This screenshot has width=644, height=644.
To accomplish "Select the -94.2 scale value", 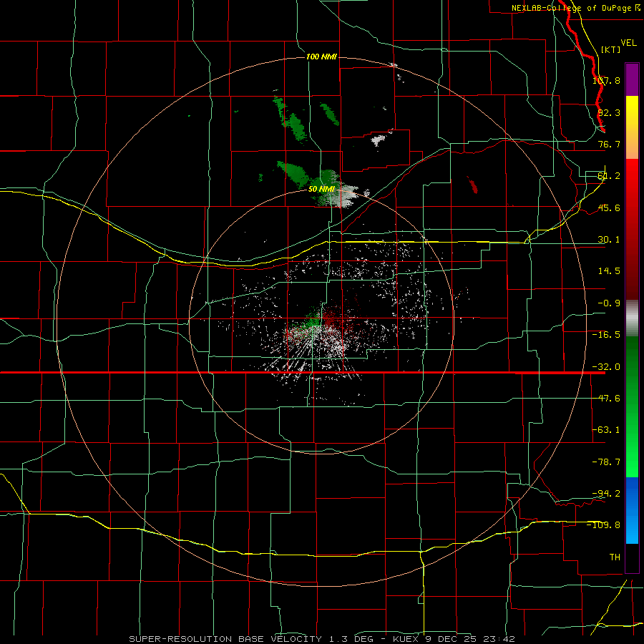I will 606,493.
